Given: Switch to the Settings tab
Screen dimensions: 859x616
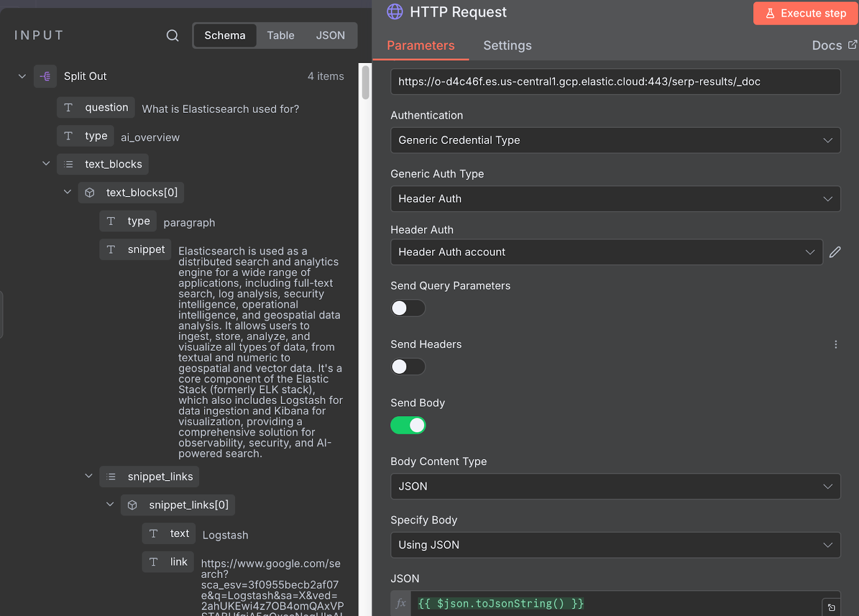Looking at the screenshot, I should 507,46.
